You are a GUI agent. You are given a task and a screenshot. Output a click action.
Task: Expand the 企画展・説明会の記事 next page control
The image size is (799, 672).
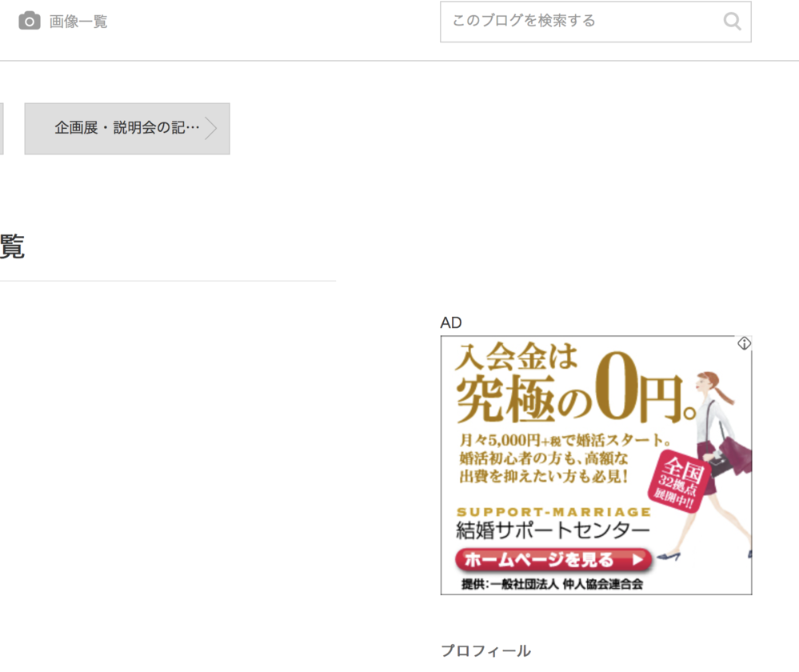click(x=126, y=129)
